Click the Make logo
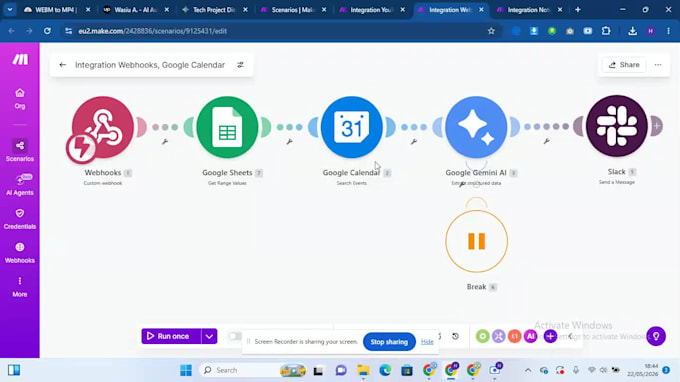This screenshot has height=382, width=680. point(20,59)
